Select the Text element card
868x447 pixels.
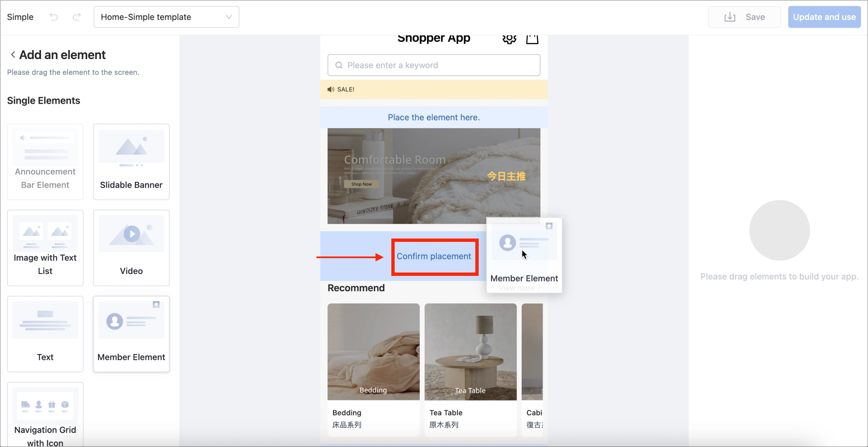point(45,334)
